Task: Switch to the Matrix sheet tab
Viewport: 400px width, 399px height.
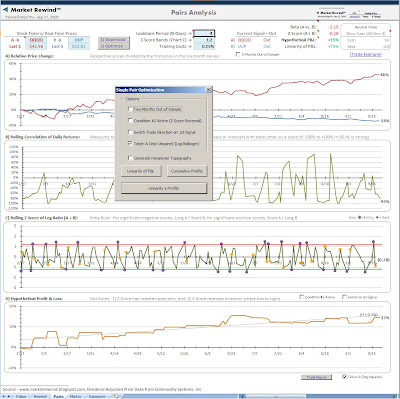Action: point(75,396)
